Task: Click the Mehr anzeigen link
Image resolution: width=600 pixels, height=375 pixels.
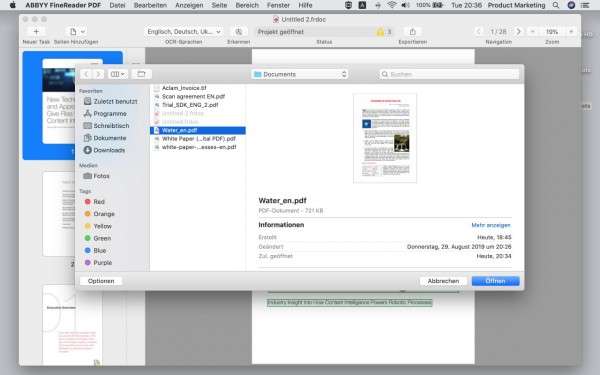Action: 491,225
